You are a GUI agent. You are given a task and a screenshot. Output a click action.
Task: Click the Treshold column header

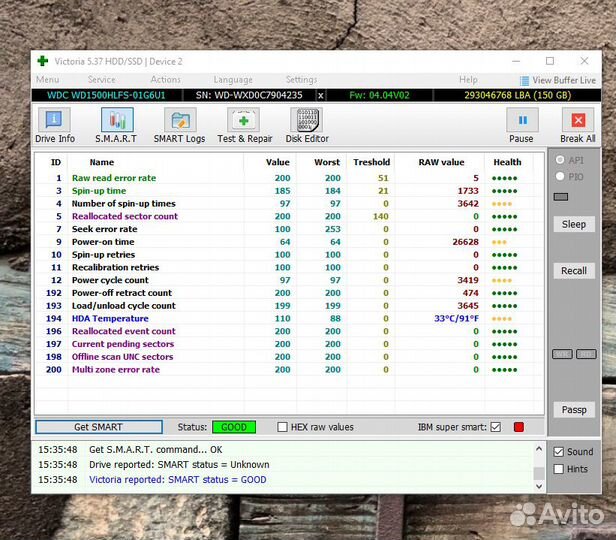[x=371, y=162]
